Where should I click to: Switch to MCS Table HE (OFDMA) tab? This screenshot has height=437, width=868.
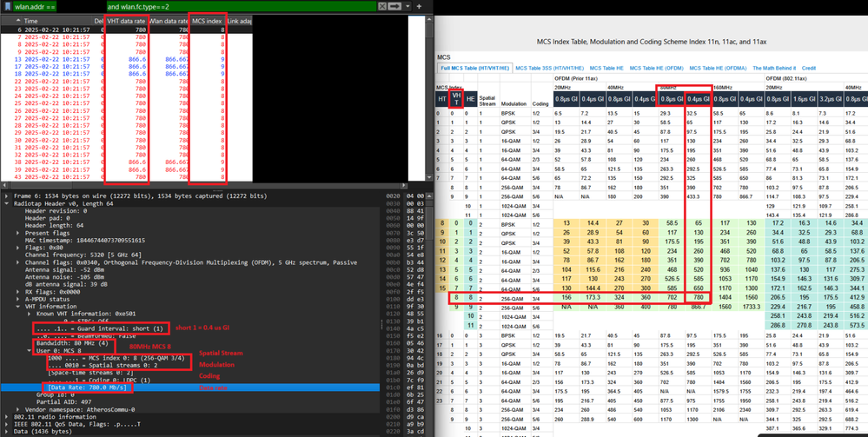(x=718, y=68)
